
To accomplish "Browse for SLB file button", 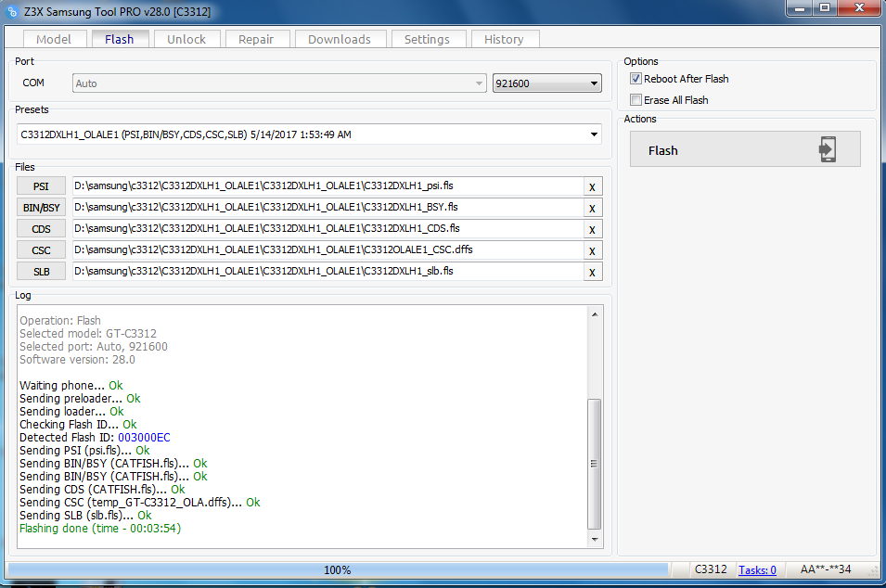I will click(x=41, y=272).
